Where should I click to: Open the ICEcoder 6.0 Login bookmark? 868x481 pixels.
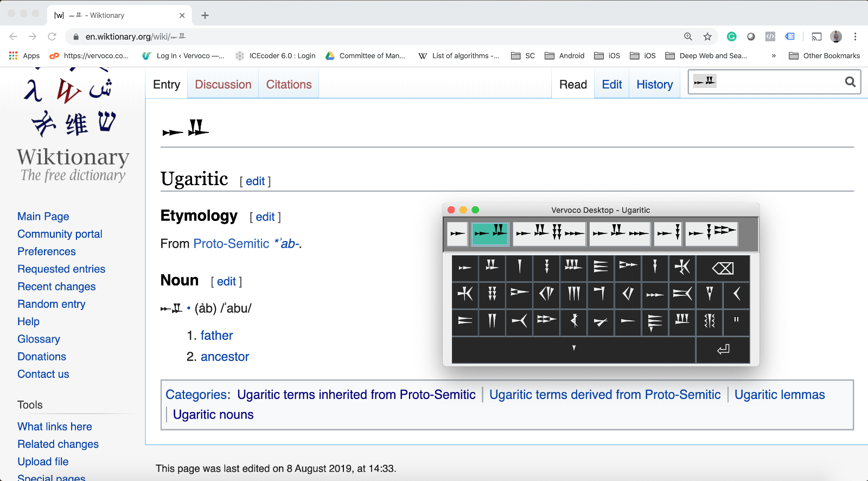point(276,55)
